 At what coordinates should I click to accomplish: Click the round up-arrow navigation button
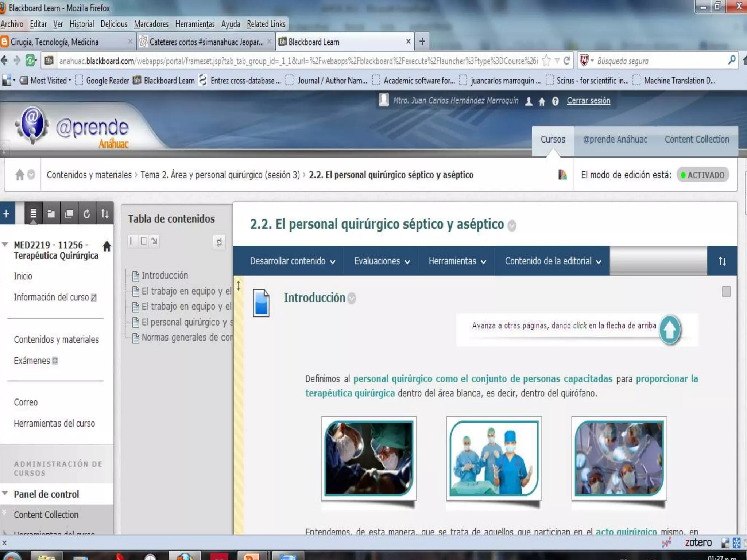(x=670, y=329)
